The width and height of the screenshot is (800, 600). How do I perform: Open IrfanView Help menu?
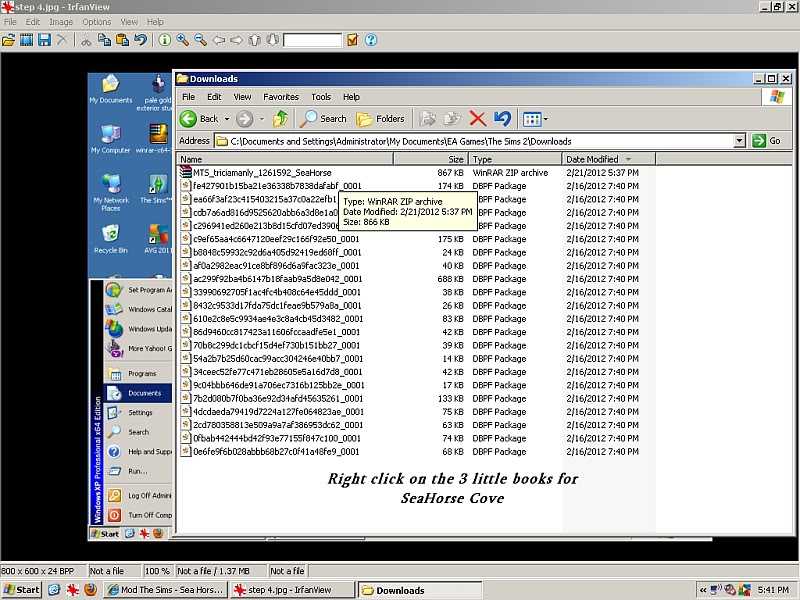point(155,22)
